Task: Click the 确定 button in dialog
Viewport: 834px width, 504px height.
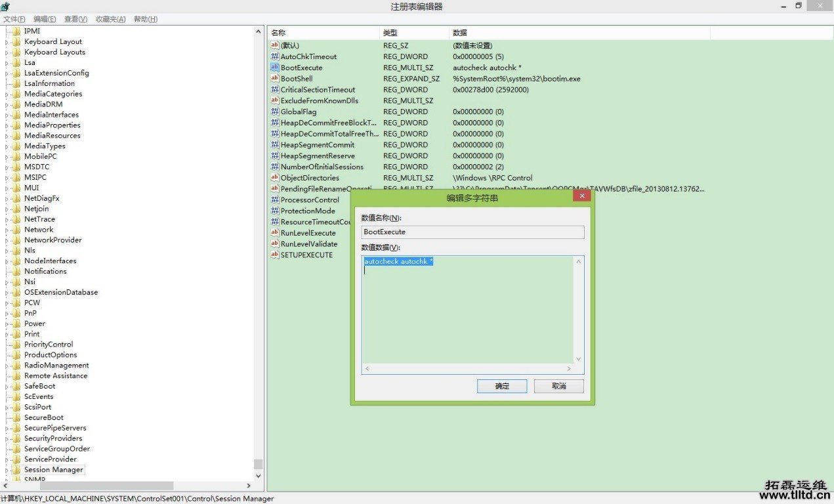Action: pos(502,386)
